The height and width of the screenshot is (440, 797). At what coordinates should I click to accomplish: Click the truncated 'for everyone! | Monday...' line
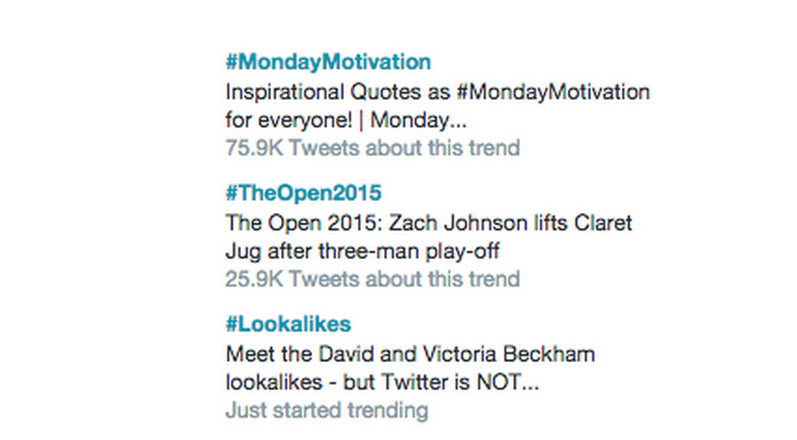click(346, 121)
